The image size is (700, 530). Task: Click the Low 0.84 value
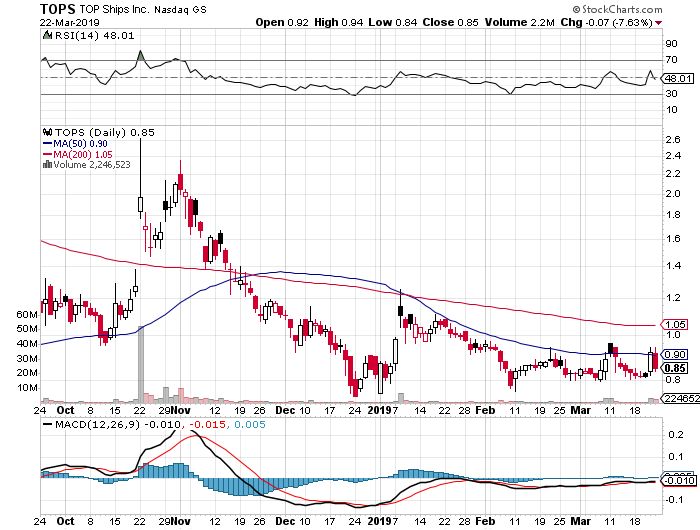coord(393,22)
